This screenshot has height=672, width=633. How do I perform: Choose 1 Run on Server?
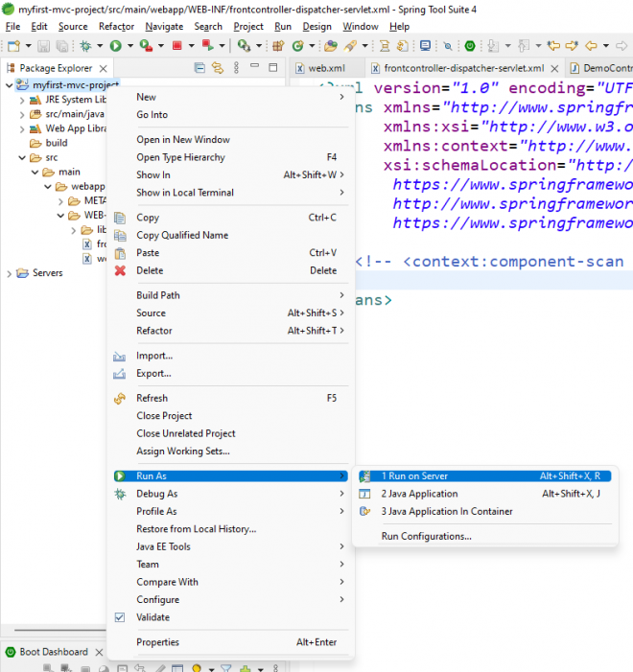pyautogui.click(x=485, y=476)
